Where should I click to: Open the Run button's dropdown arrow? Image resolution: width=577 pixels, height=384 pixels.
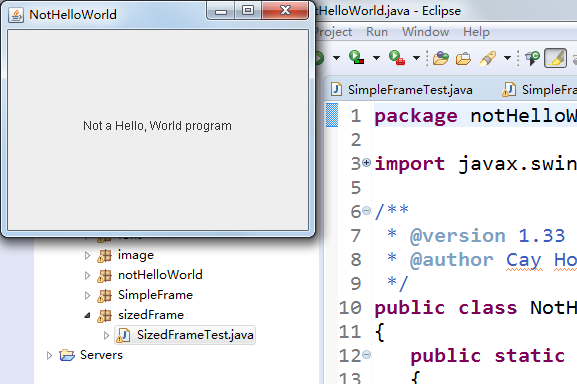pyautogui.click(x=336, y=58)
